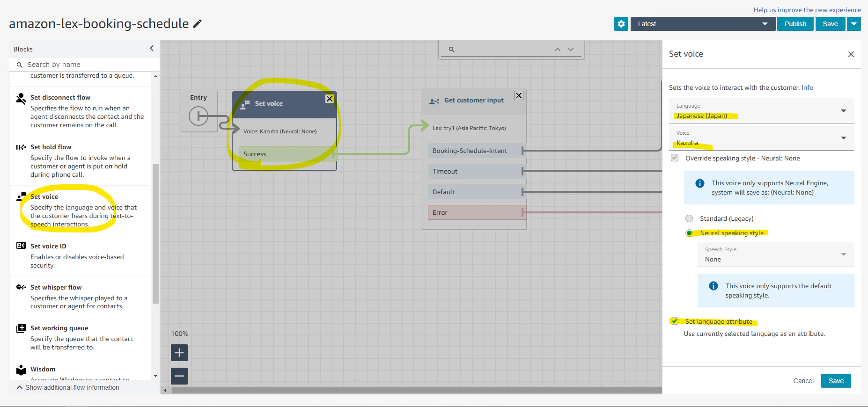Edit the flow name with pencil icon
This screenshot has height=407, width=868.
click(198, 23)
